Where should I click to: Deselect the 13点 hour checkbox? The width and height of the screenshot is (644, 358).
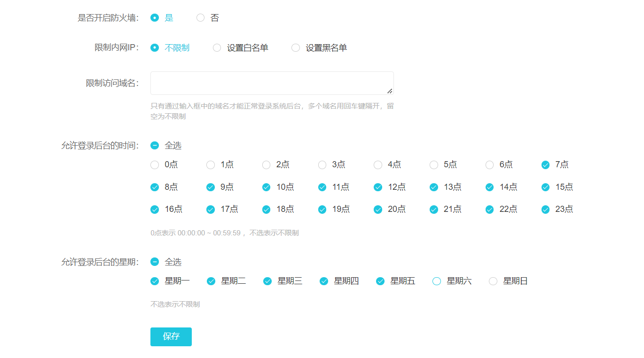click(x=434, y=187)
